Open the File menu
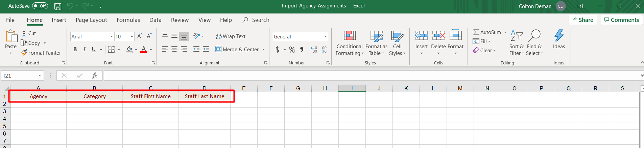 10,20
